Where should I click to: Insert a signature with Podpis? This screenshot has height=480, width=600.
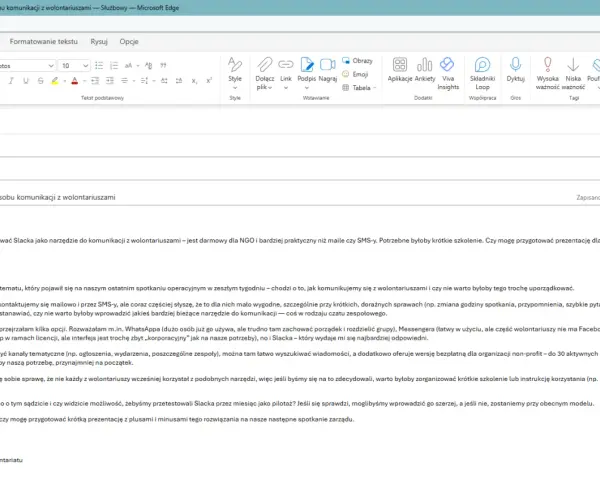307,69
